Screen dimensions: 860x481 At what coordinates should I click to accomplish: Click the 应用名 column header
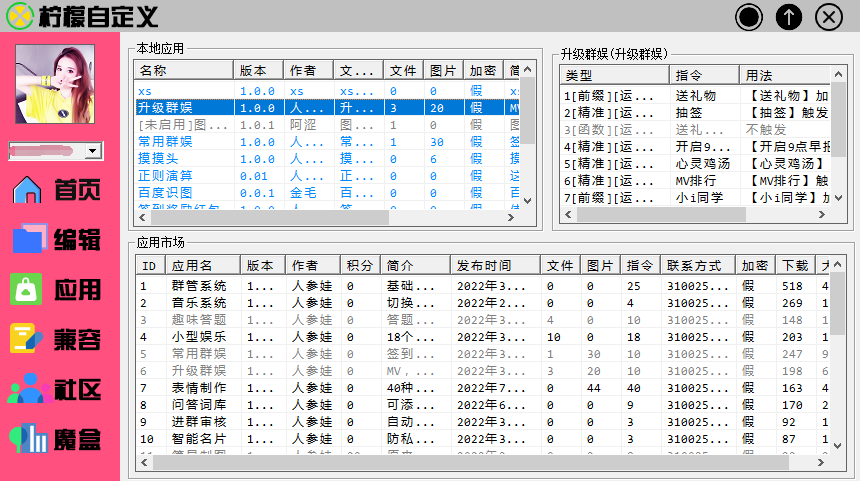click(202, 265)
